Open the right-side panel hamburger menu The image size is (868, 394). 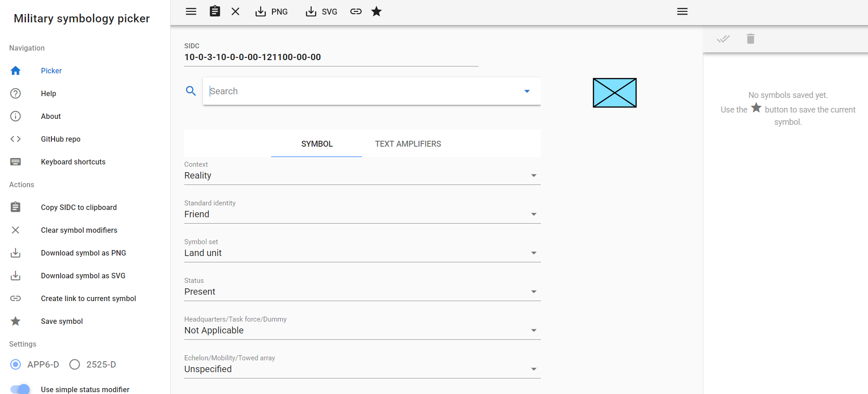pyautogui.click(x=682, y=11)
